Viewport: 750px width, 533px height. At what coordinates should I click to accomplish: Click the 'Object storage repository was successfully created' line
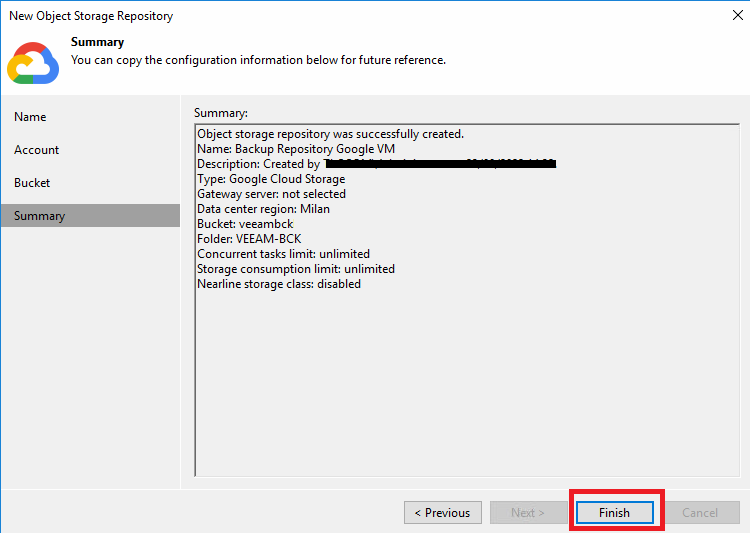(x=331, y=134)
